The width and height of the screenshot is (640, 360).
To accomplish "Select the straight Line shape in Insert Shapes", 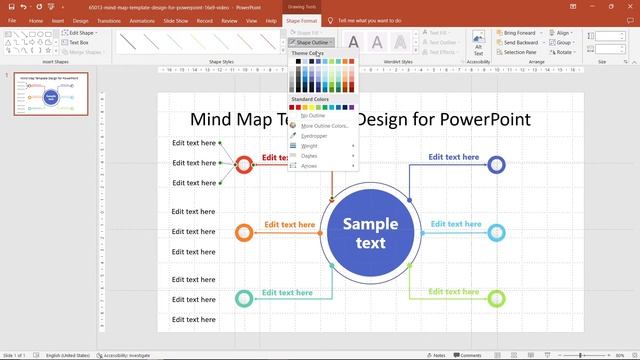I will point(16,34).
